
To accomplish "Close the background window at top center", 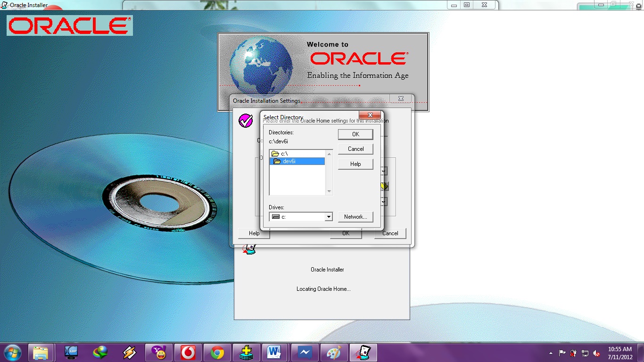I will pos(484,5).
